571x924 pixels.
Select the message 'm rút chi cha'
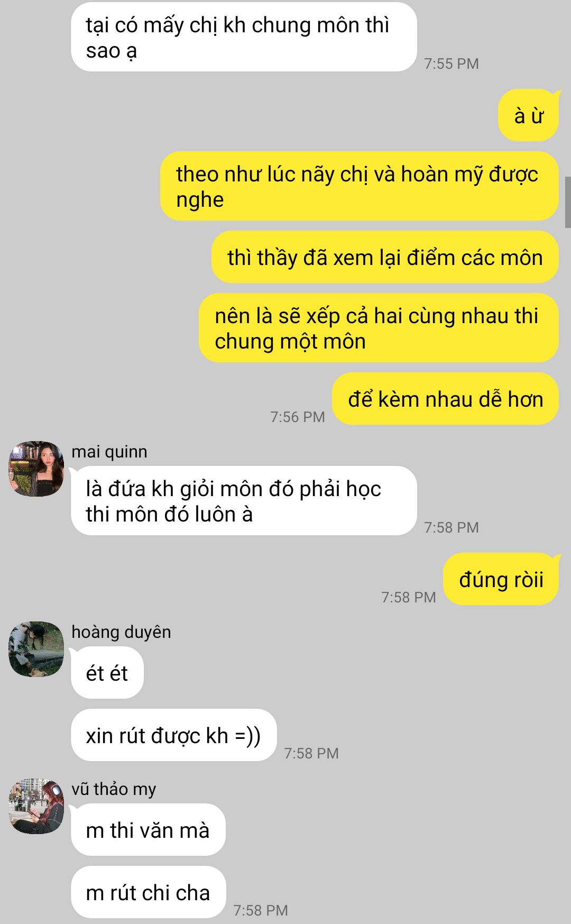[149, 892]
